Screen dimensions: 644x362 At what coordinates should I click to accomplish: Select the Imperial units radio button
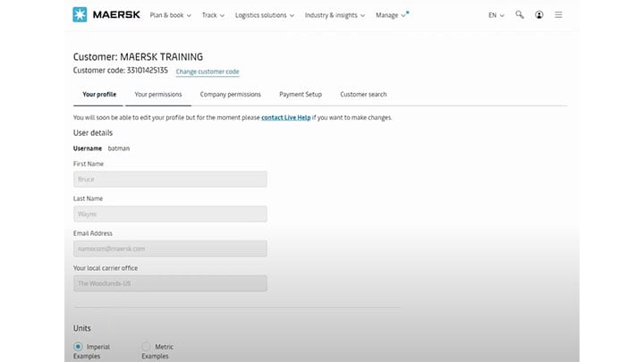79,347
